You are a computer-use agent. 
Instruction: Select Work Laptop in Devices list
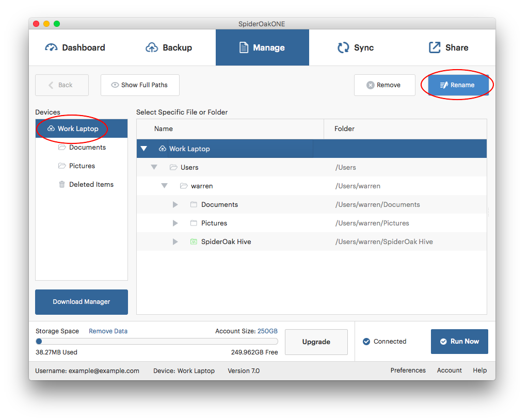82,128
